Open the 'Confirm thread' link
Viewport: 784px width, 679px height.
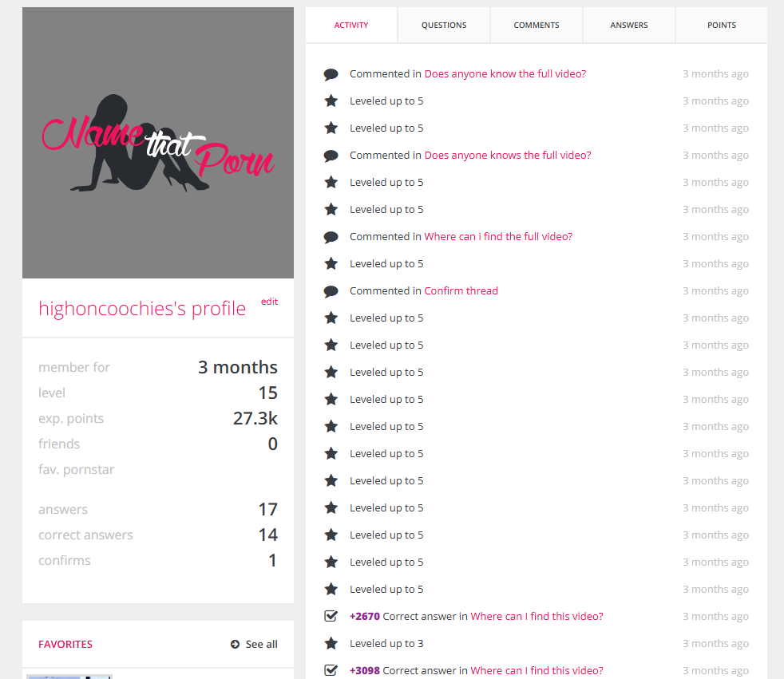(461, 290)
